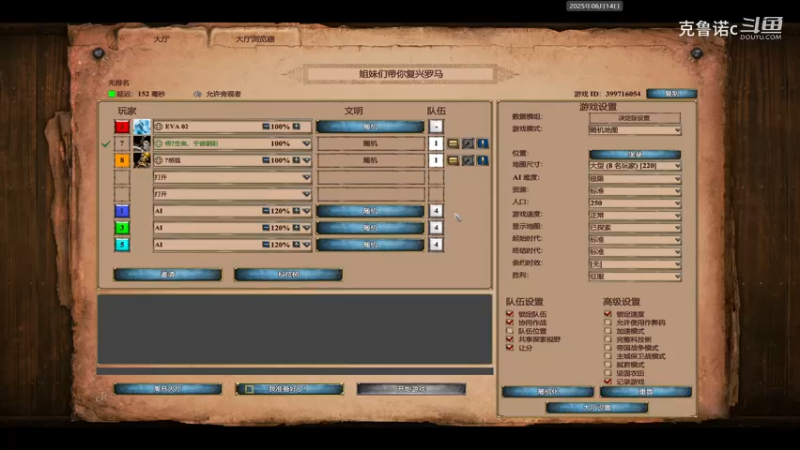
Task: Increase orange player 8 handicap with plus
Action: point(296,160)
